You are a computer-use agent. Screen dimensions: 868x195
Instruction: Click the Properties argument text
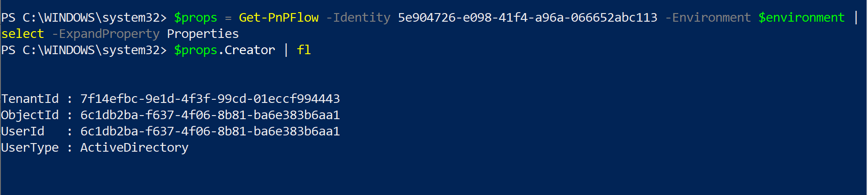[203, 34]
